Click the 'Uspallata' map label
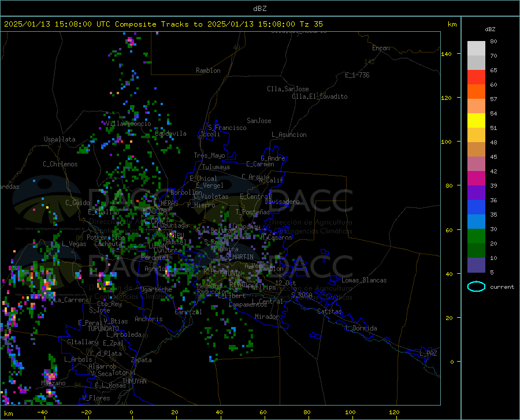This screenshot has width=520, height=420. (x=60, y=139)
